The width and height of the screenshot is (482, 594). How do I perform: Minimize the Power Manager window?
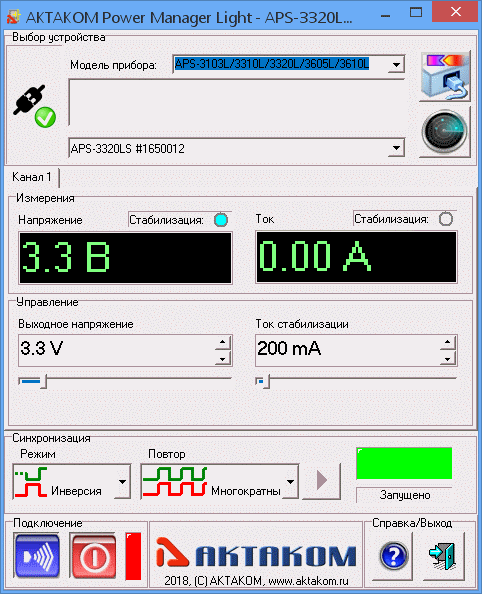[386, 15]
